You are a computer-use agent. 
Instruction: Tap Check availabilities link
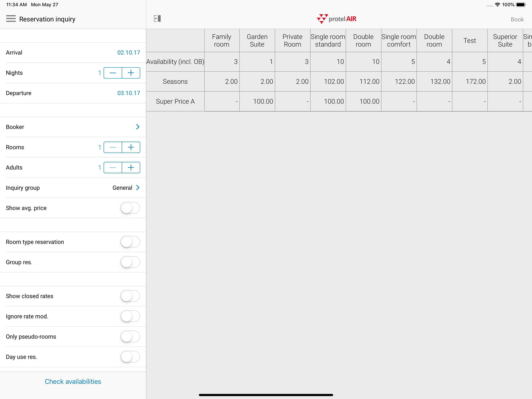(73, 381)
